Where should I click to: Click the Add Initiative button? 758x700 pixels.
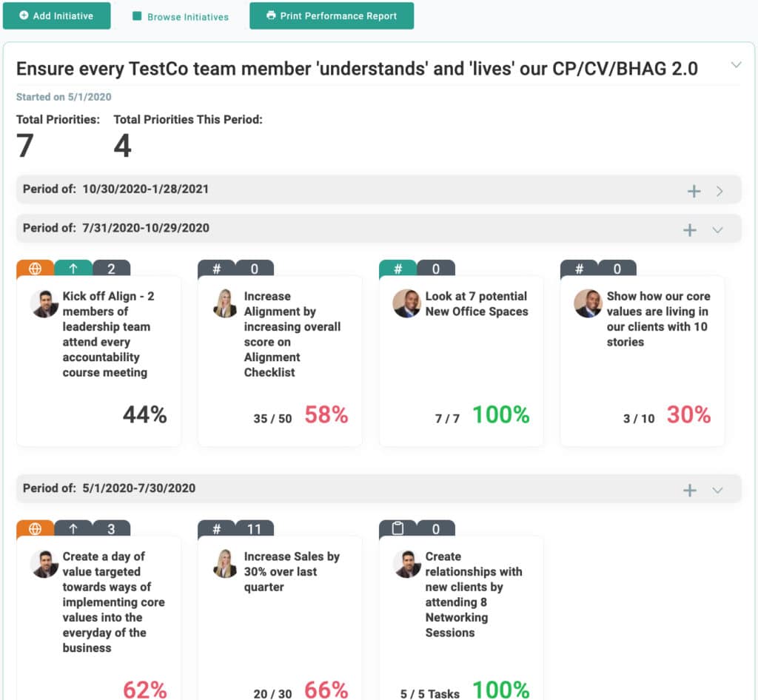[56, 16]
